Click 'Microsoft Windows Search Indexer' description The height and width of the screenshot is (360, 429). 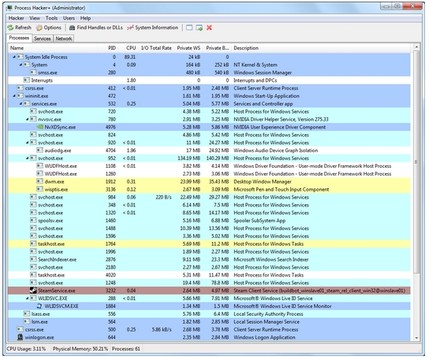tap(271, 259)
